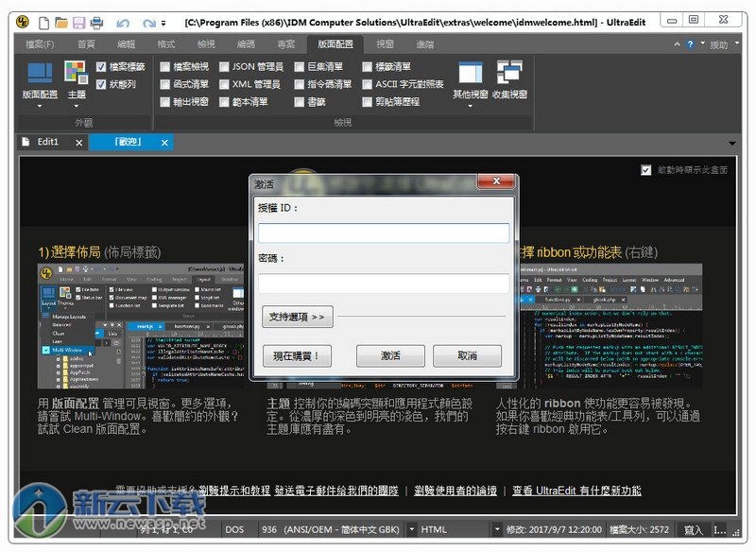The image size is (756, 552).
Task: Close the Edit1 tab with its X
Action: 79,143
